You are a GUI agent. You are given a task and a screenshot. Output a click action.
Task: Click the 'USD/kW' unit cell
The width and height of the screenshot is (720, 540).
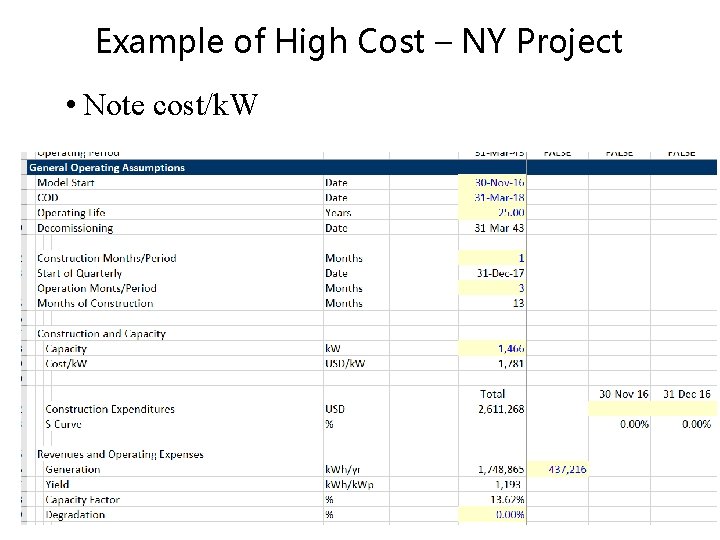(x=345, y=364)
